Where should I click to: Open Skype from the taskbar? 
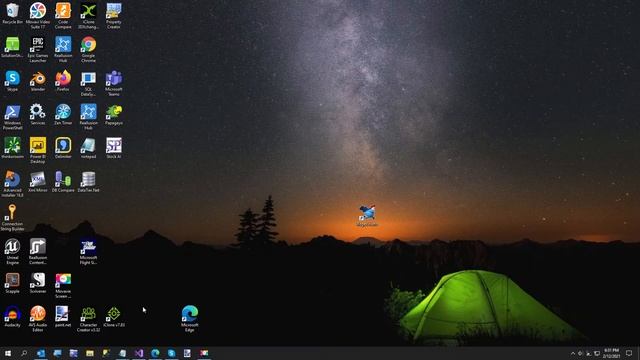pyautogui.click(x=171, y=353)
